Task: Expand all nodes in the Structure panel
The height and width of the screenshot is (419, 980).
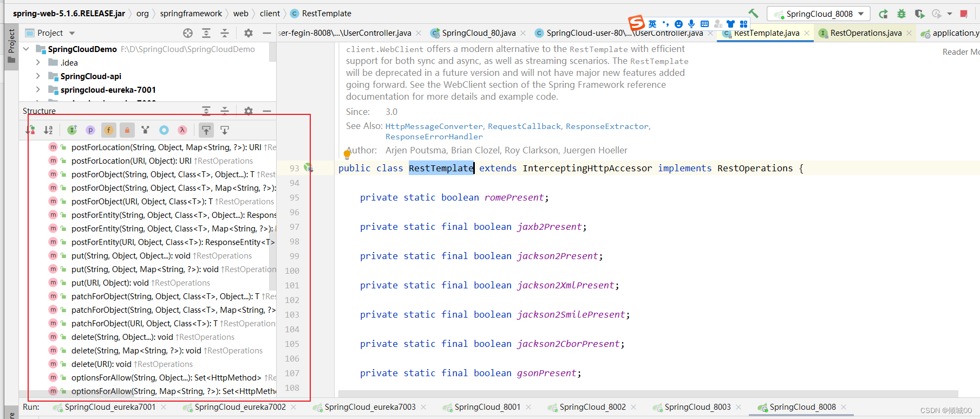Action: coord(206,111)
